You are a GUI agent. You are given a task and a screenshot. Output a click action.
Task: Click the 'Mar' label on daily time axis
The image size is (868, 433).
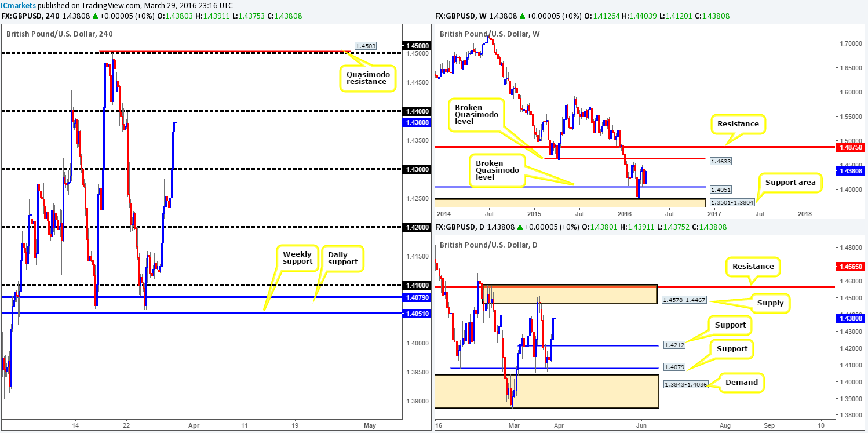point(515,424)
